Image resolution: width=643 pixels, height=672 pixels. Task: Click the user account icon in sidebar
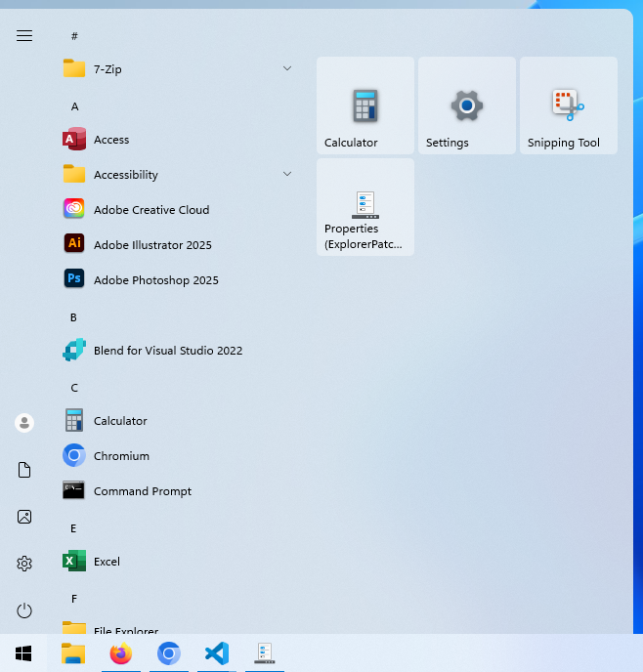tap(24, 423)
